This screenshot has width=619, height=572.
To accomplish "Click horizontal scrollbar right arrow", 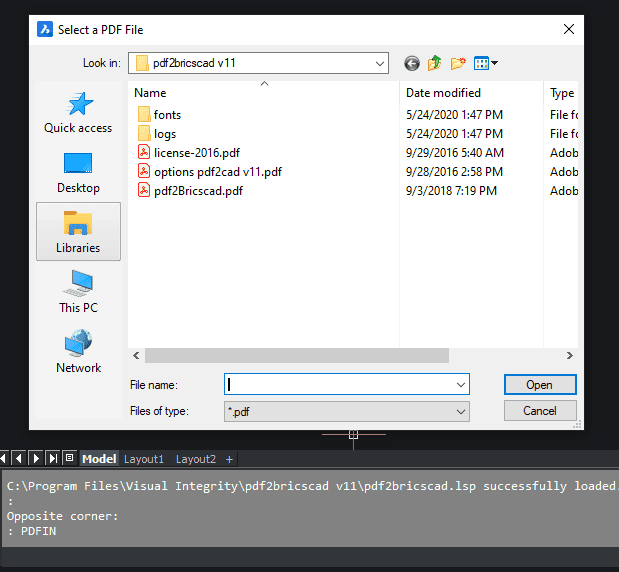I will pyautogui.click(x=569, y=356).
